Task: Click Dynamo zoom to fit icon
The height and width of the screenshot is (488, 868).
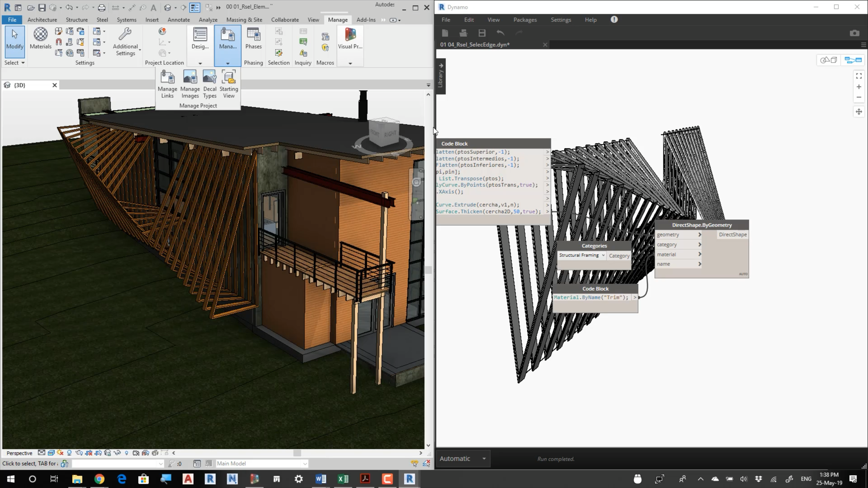Action: (859, 76)
